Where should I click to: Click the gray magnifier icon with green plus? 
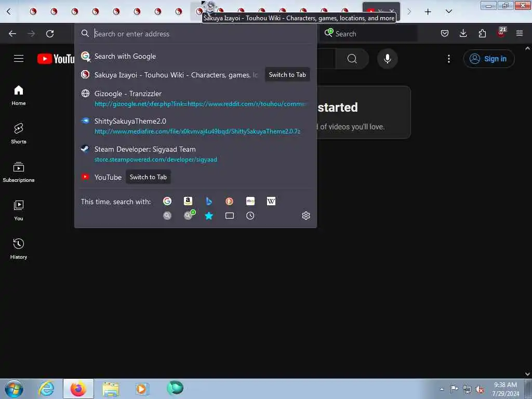pos(189,215)
